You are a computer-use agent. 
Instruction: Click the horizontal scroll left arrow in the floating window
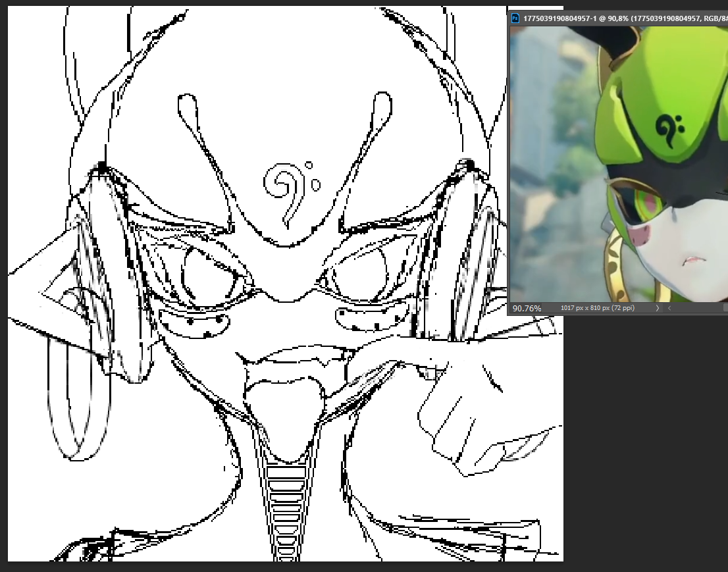coord(669,308)
